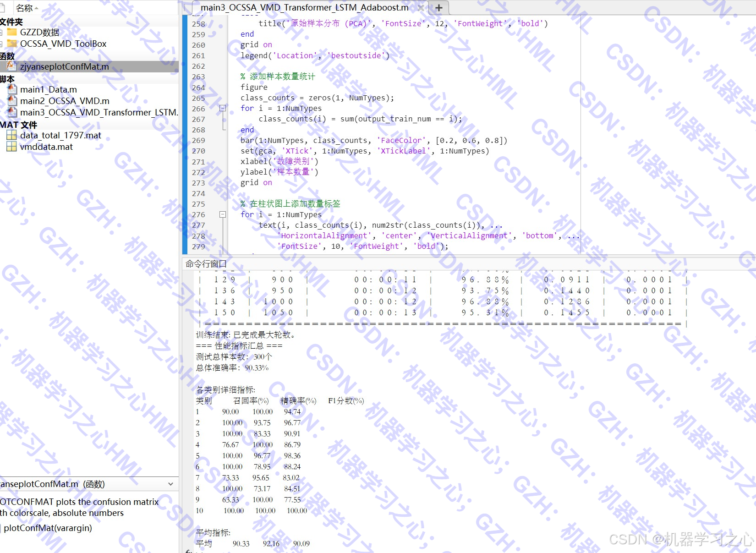Sort files by the 名称 column header
The width and height of the screenshot is (756, 553).
[24, 8]
